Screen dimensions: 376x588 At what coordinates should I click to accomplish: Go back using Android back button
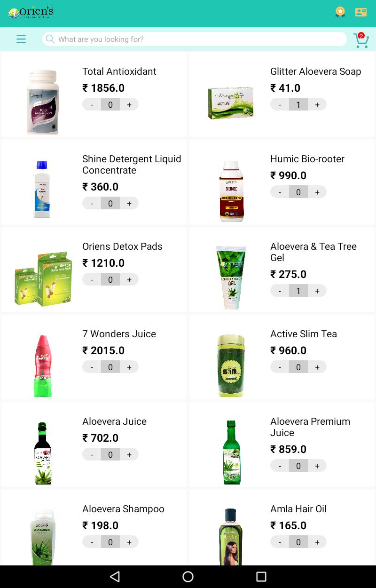click(115, 576)
